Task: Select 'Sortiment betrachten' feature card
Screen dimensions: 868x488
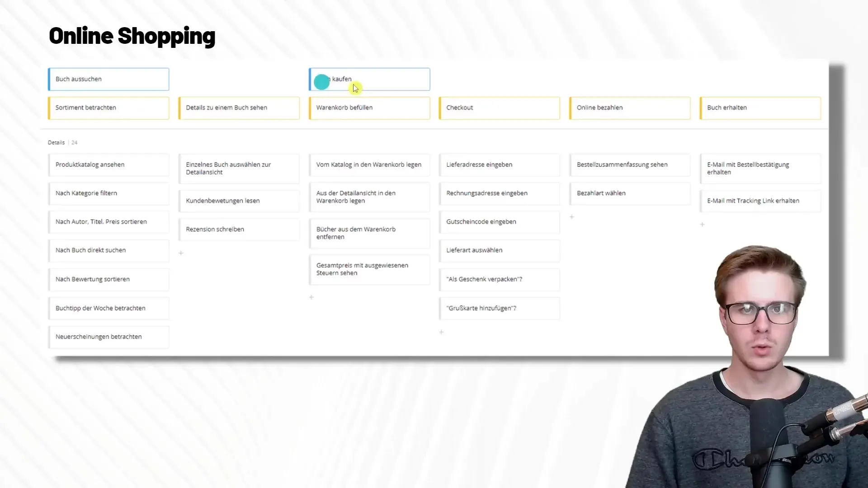Action: 108,107
